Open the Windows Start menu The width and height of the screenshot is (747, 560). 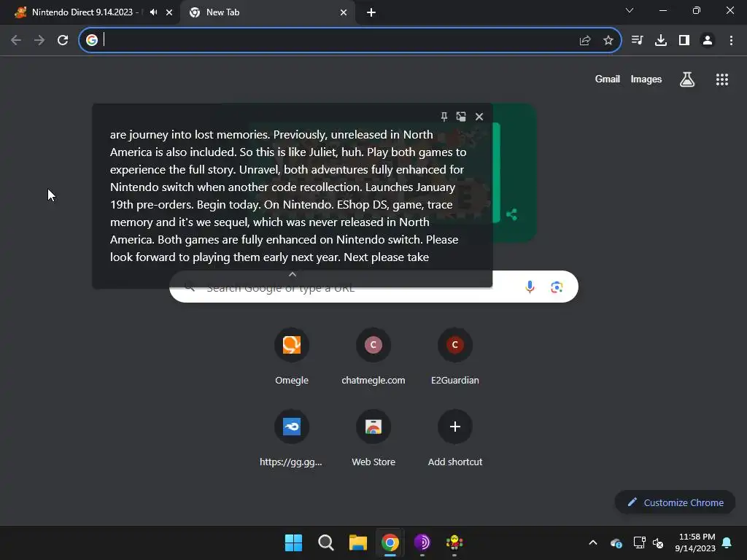pyautogui.click(x=293, y=542)
